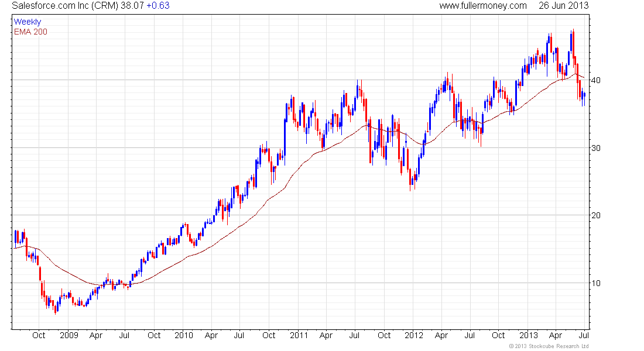Open the www.fullermoney.com text
The width and height of the screenshot is (644, 351).
click(x=483, y=6)
